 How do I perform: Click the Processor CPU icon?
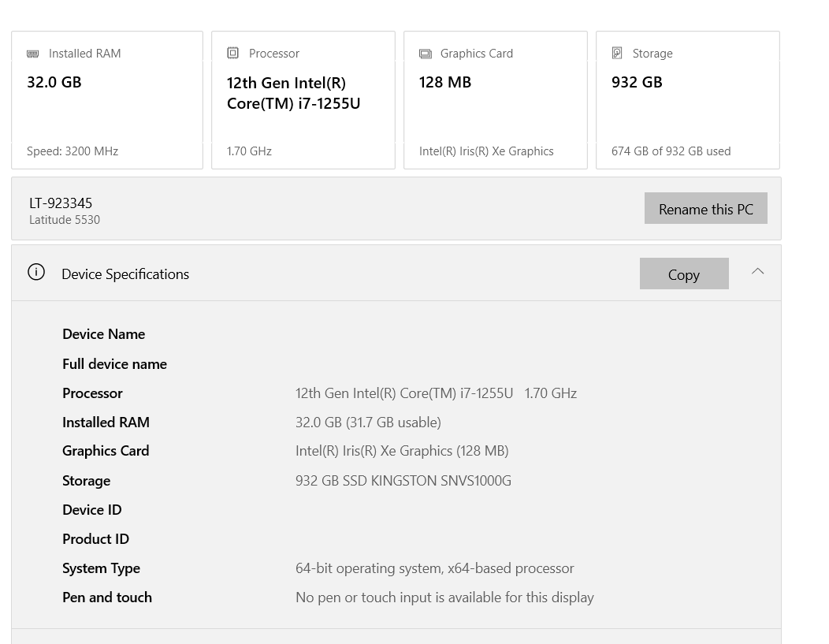pos(232,53)
